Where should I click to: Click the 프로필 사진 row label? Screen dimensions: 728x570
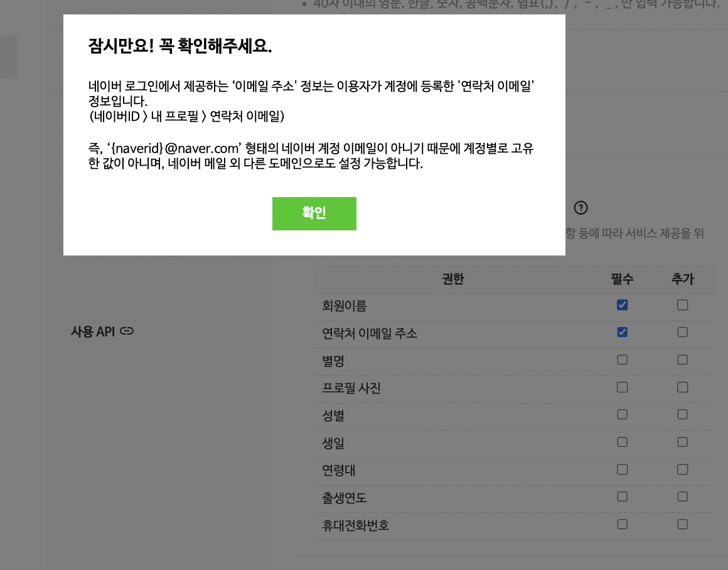351,388
